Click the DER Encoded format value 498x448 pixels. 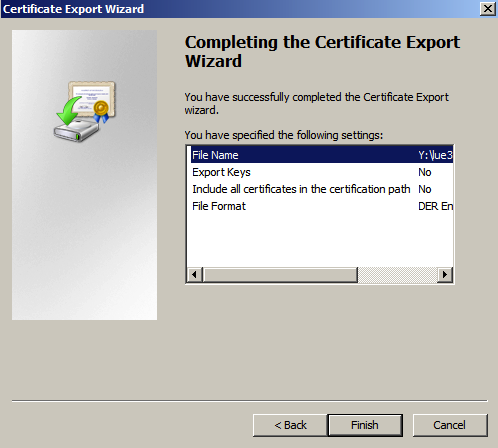pyautogui.click(x=435, y=206)
